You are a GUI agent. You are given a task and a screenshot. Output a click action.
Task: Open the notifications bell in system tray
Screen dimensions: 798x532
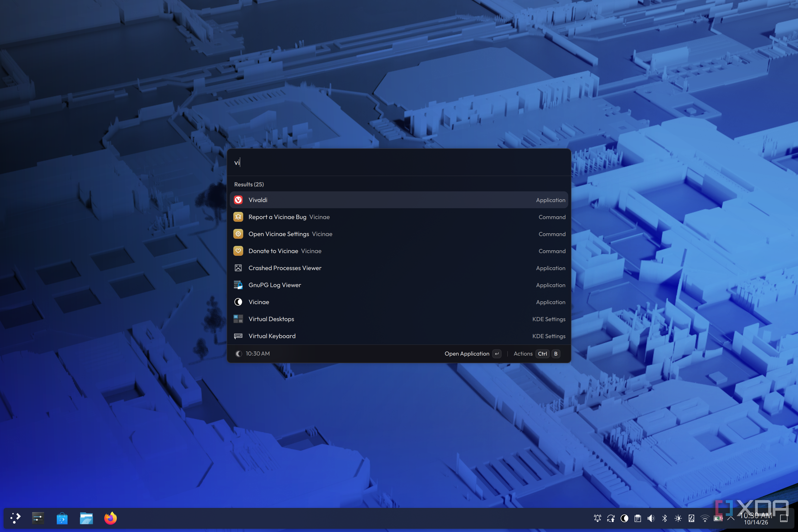(597, 518)
